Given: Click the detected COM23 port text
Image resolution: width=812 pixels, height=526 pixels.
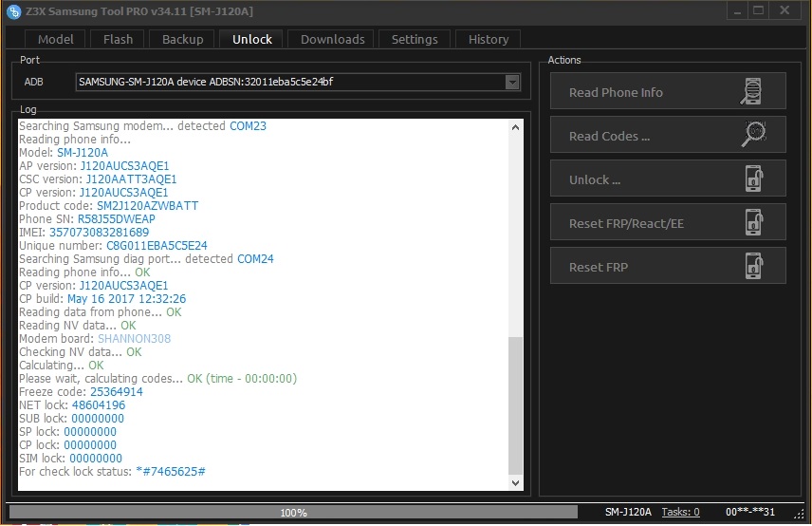Looking at the screenshot, I should (x=248, y=126).
